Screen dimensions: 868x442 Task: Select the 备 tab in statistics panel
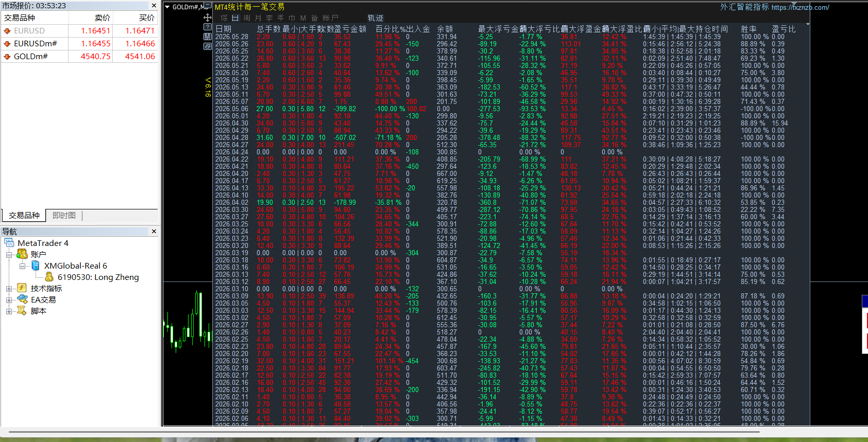click(314, 18)
